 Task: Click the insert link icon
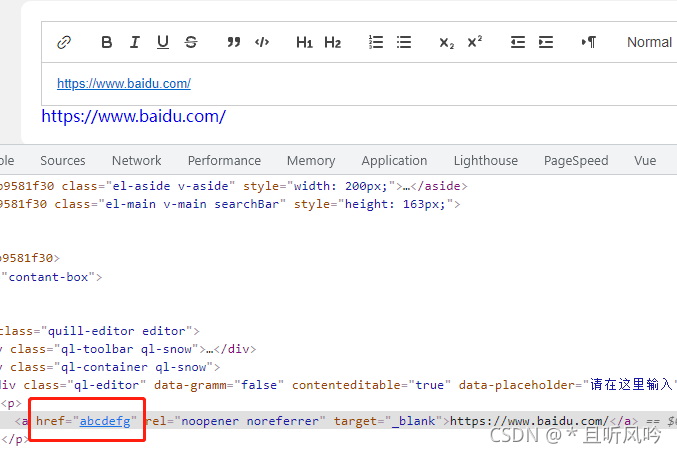point(64,42)
